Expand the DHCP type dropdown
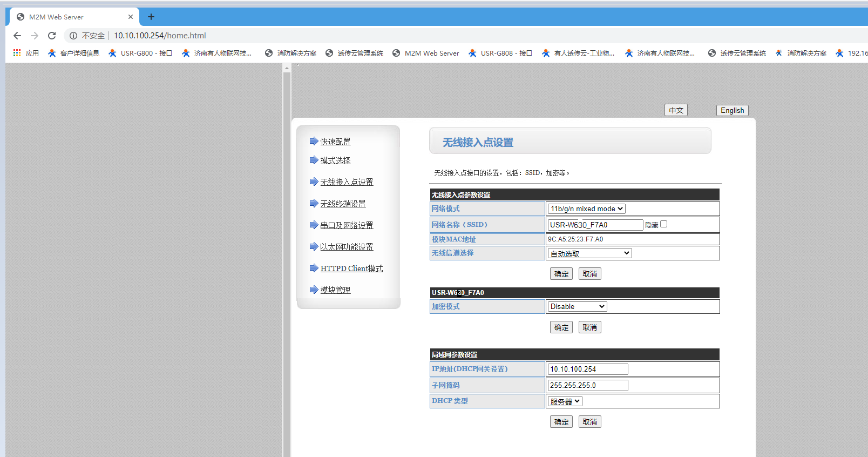 pyautogui.click(x=565, y=401)
